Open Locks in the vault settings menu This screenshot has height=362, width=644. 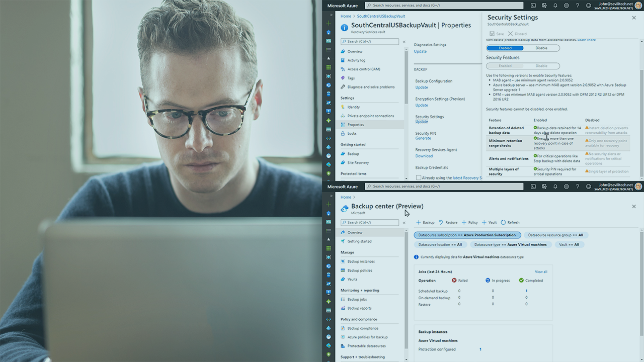coord(352,134)
